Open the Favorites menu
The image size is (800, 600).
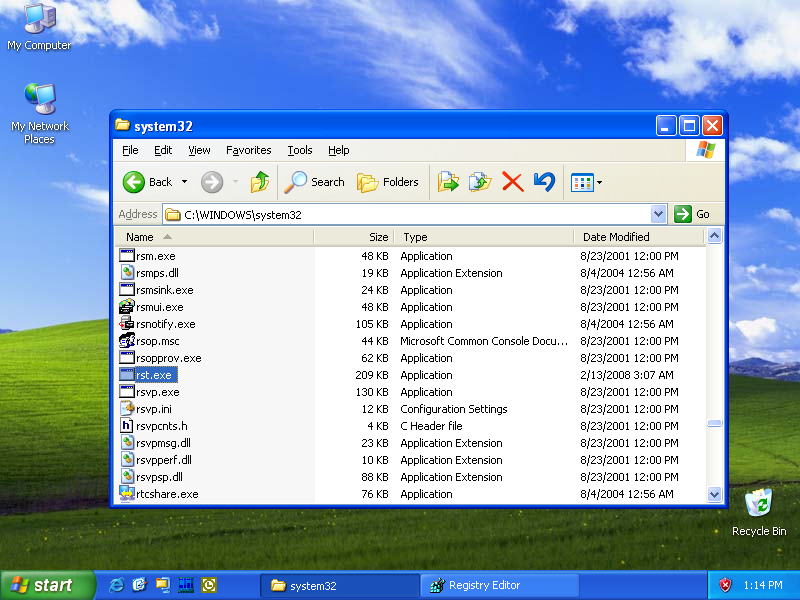[x=248, y=150]
